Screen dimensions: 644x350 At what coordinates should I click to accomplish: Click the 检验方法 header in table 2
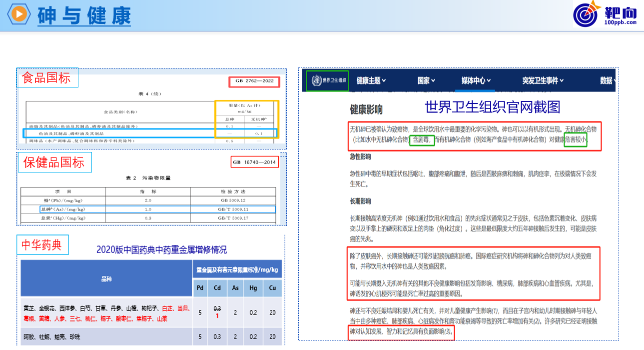click(x=232, y=191)
